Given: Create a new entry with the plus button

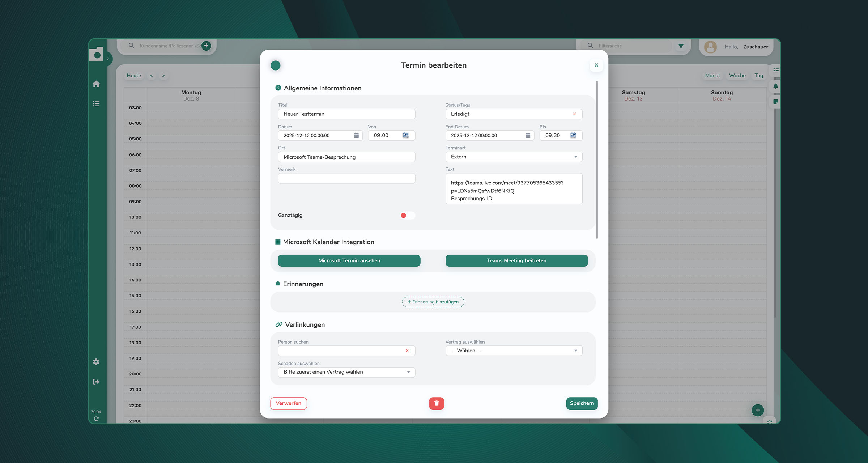Looking at the screenshot, I should pos(757,410).
